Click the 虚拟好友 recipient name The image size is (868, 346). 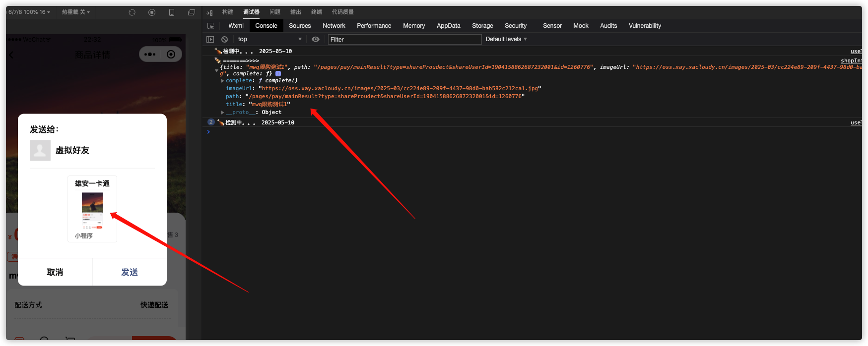click(72, 150)
